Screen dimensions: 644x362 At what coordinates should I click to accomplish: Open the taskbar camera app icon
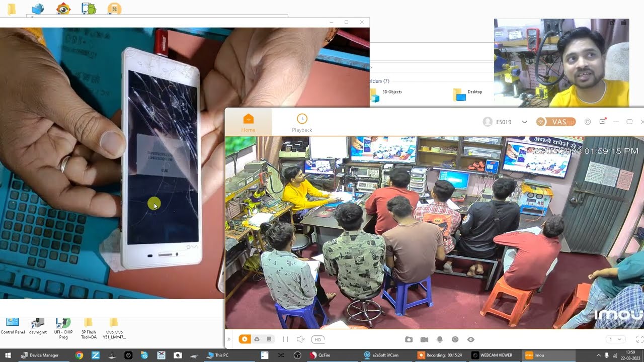coord(178,355)
